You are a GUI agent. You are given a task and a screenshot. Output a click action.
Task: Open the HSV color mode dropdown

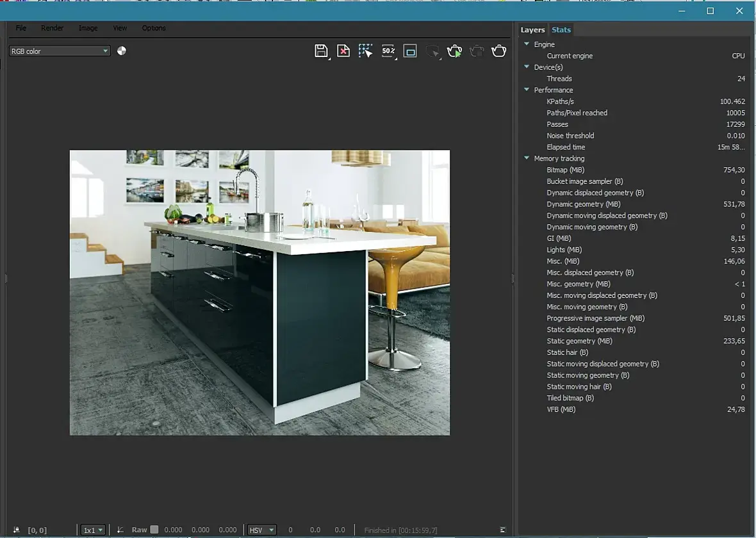[262, 530]
